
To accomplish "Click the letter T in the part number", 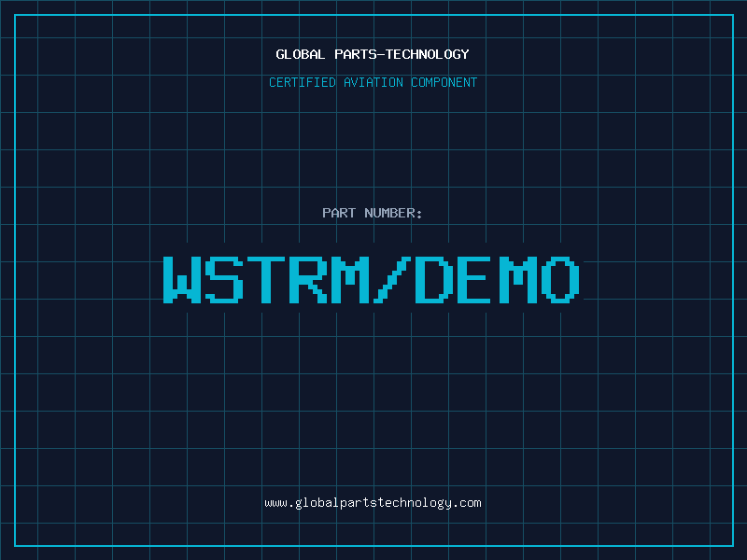I will (266, 279).
